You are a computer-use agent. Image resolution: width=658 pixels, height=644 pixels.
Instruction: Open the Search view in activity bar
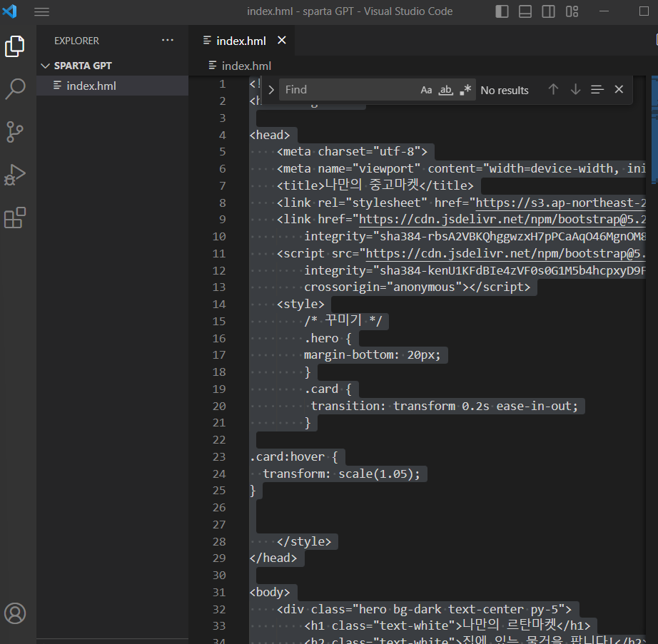tap(15, 89)
